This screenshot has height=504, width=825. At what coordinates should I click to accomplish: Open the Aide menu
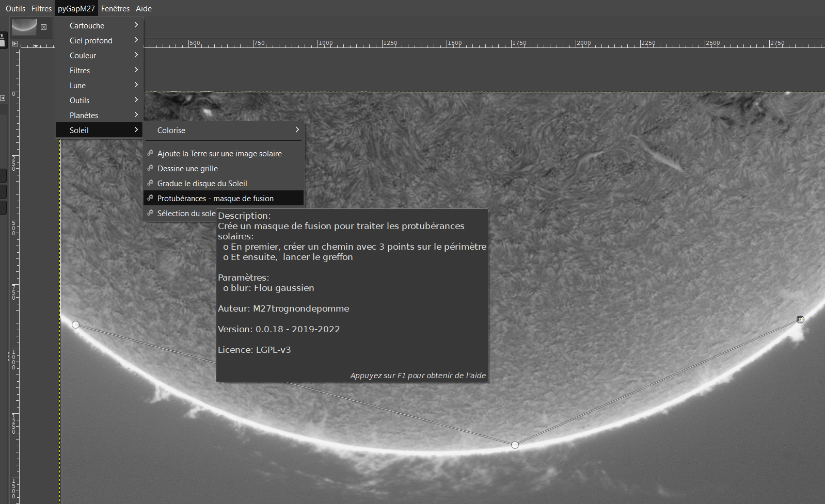pos(144,8)
